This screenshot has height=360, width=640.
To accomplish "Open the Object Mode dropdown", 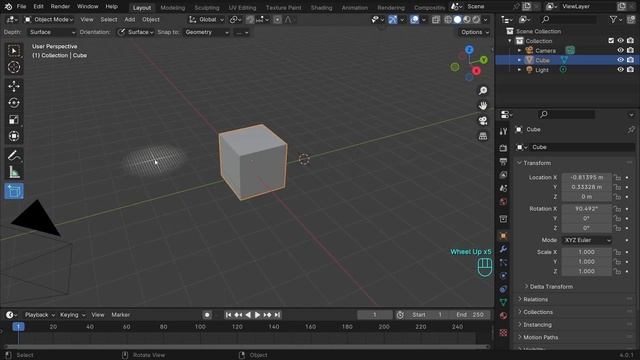I will tap(48, 19).
